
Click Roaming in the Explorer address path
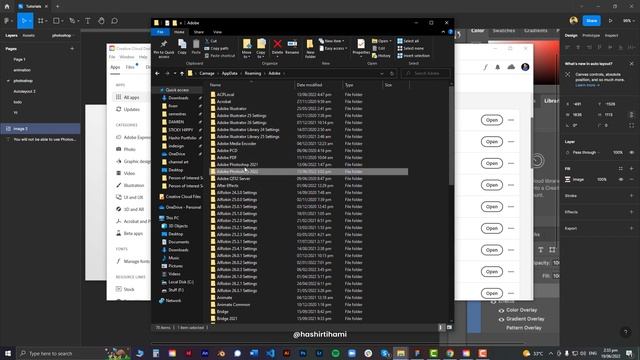coord(253,73)
